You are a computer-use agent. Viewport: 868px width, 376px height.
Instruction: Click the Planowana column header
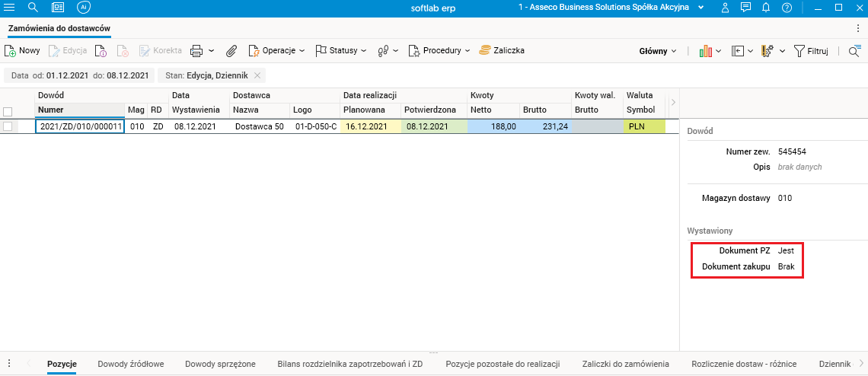click(x=370, y=110)
